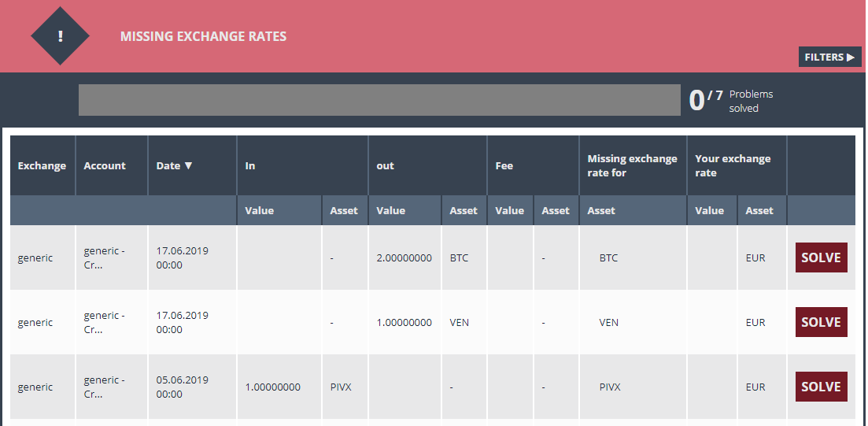Open the FILTERS panel

pyautogui.click(x=829, y=57)
